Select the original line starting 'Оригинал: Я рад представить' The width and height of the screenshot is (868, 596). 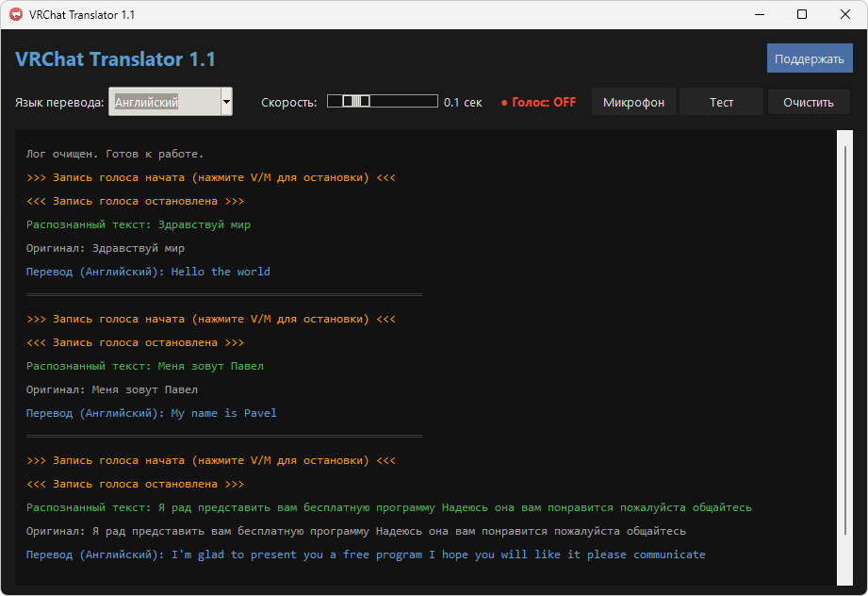[x=356, y=531]
